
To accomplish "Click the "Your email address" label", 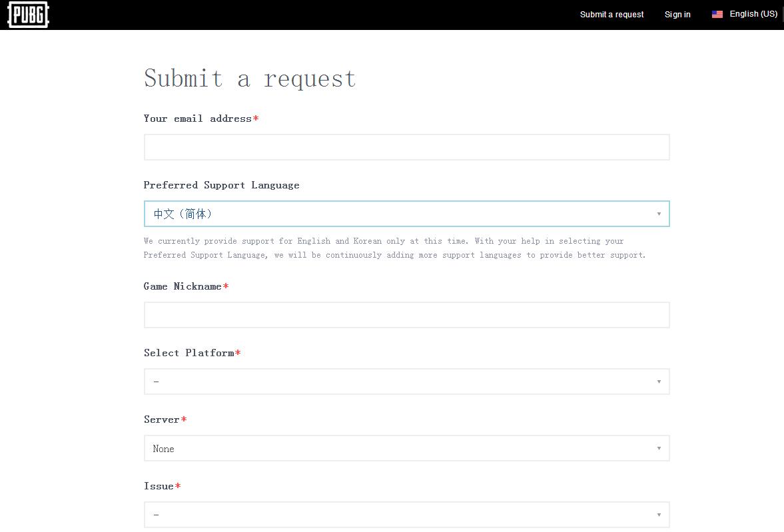I will click(x=198, y=119).
